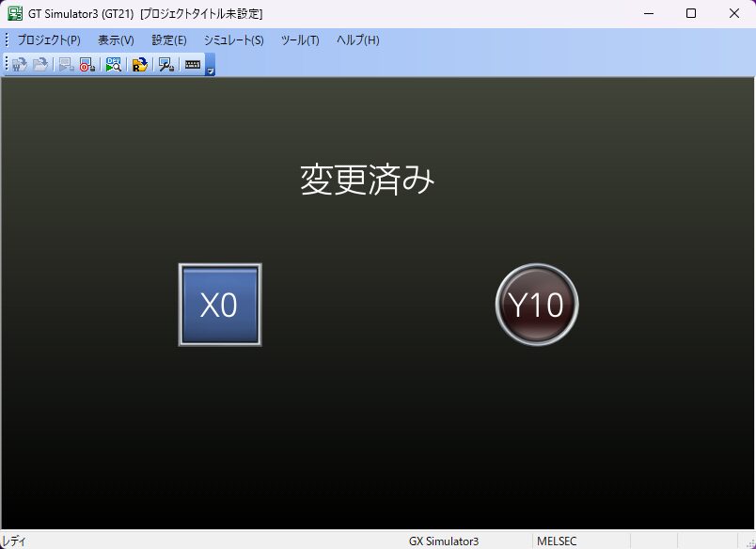Click the resource data folder icon
The image size is (756, 549).
(x=139, y=65)
